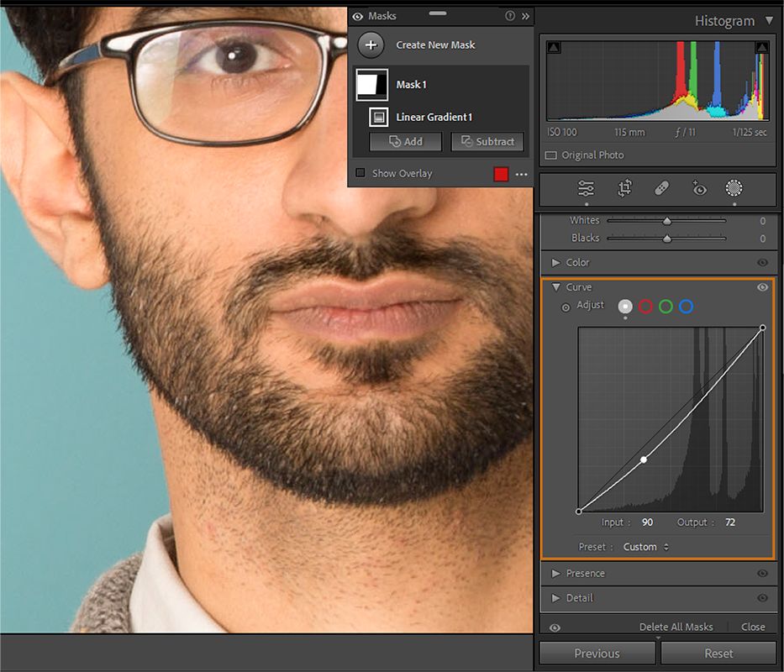Click the Subtract mask button
The image size is (784, 672).
click(x=487, y=141)
